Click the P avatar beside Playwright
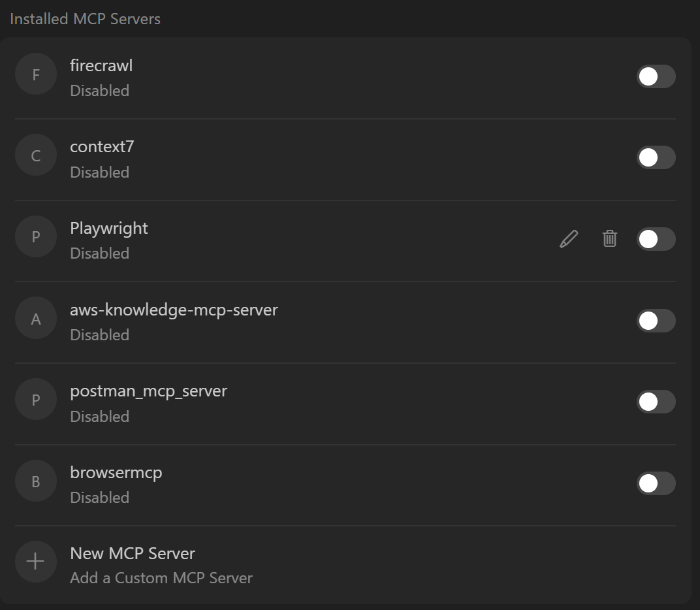Screen dimensions: 700x610 click(36, 236)
